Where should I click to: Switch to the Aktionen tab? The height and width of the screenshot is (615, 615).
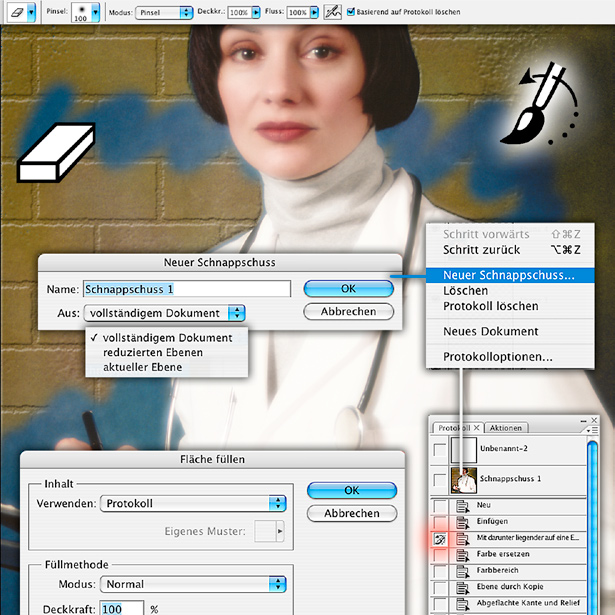506,428
